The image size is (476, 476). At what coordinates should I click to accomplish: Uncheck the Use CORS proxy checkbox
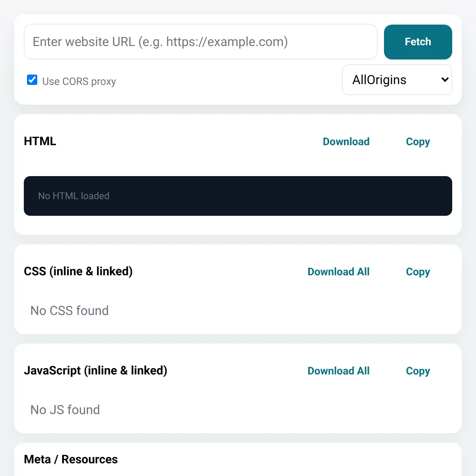click(32, 80)
